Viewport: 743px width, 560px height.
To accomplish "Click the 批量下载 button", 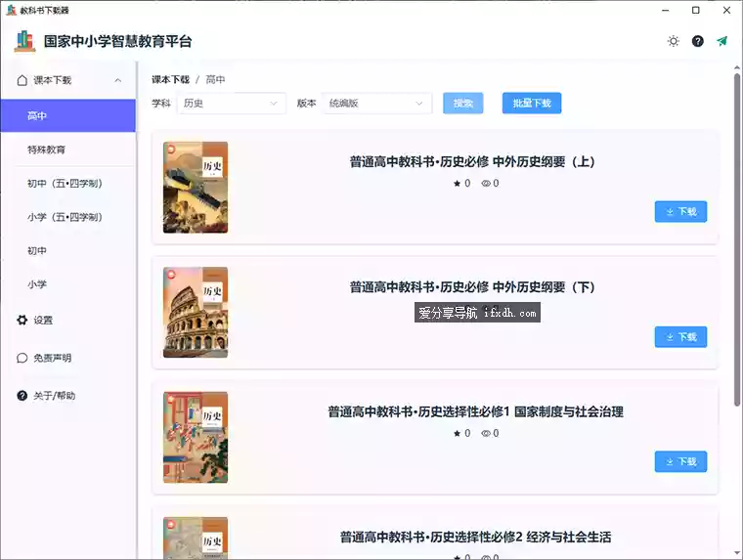I will pos(532,103).
